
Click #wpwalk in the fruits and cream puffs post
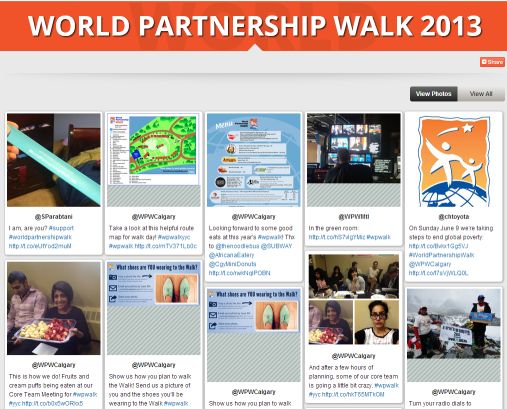pos(85,394)
